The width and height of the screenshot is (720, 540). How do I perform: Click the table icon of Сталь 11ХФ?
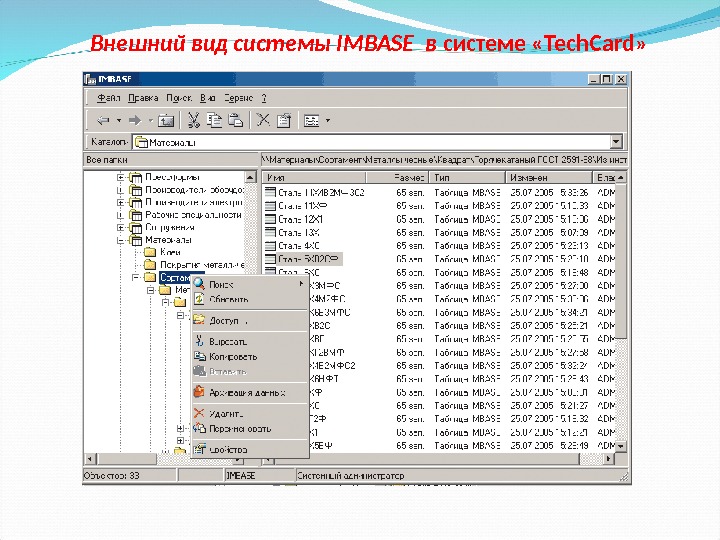[270, 206]
